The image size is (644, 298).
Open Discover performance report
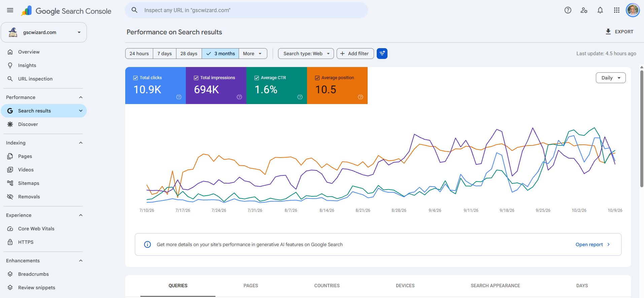[x=44, y=124]
